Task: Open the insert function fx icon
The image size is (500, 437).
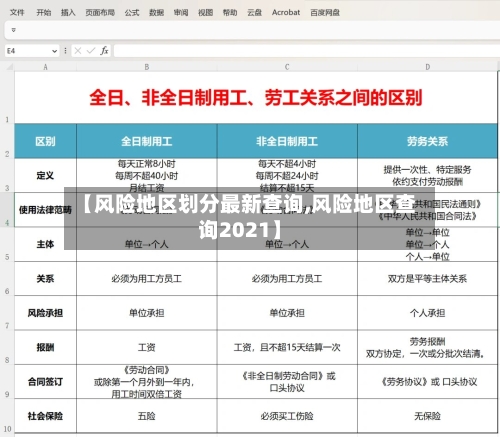Action: click(x=104, y=51)
